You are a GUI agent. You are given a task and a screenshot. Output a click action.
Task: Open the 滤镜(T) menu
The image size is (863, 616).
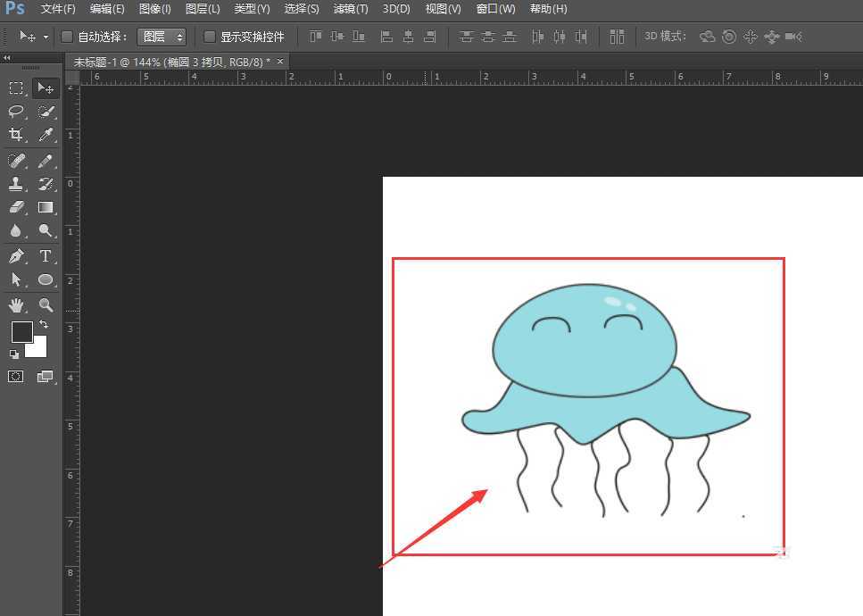(350, 9)
